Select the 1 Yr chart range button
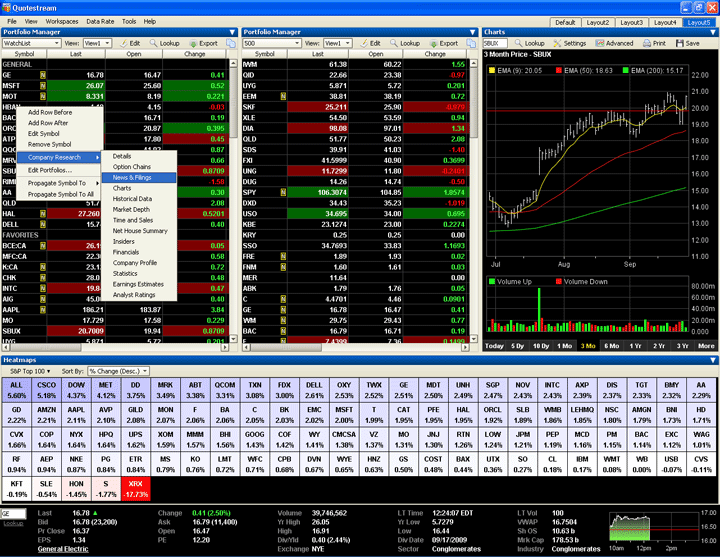This screenshot has width=720, height=557. [659, 346]
